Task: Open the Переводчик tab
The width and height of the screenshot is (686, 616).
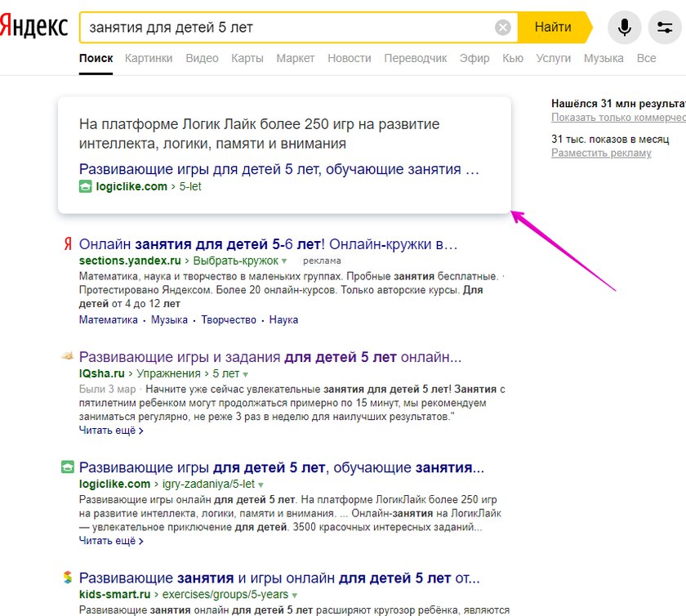Action: 415,58
